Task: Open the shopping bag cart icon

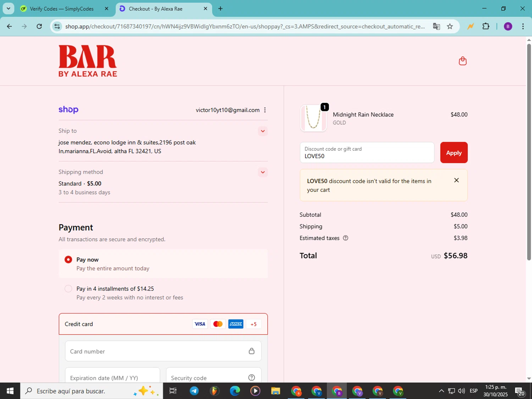Action: pyautogui.click(x=462, y=61)
